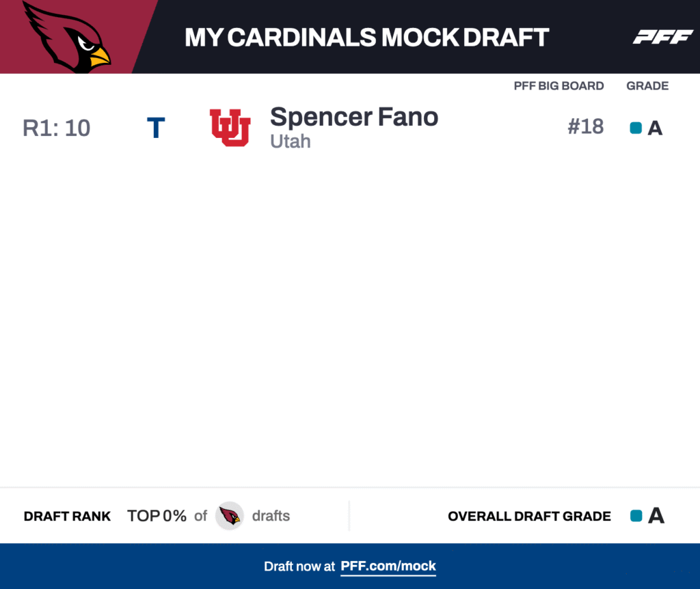Click the teal dot beside overall draft grade
Screen dimensions: 700x589
coord(636,516)
